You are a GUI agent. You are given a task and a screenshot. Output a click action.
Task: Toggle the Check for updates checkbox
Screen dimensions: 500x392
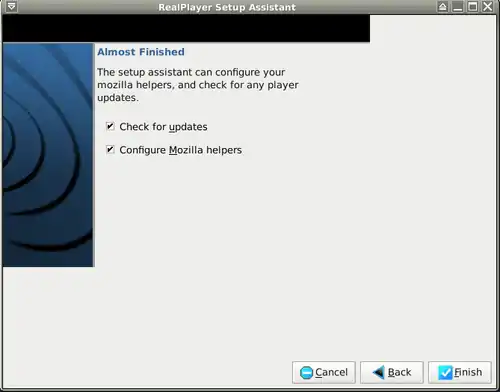pos(110,126)
